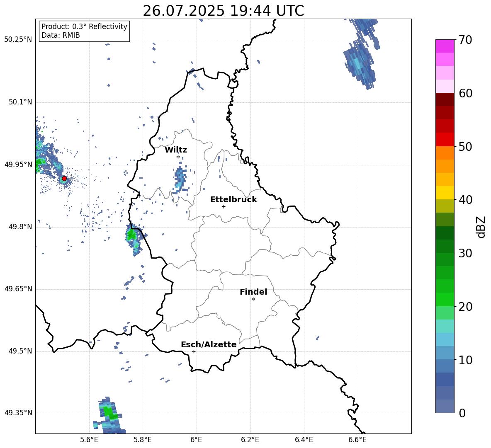Click the '5.6°E' longitude label
Image resolution: width=491 pixels, height=448 pixels.
pyautogui.click(x=89, y=440)
